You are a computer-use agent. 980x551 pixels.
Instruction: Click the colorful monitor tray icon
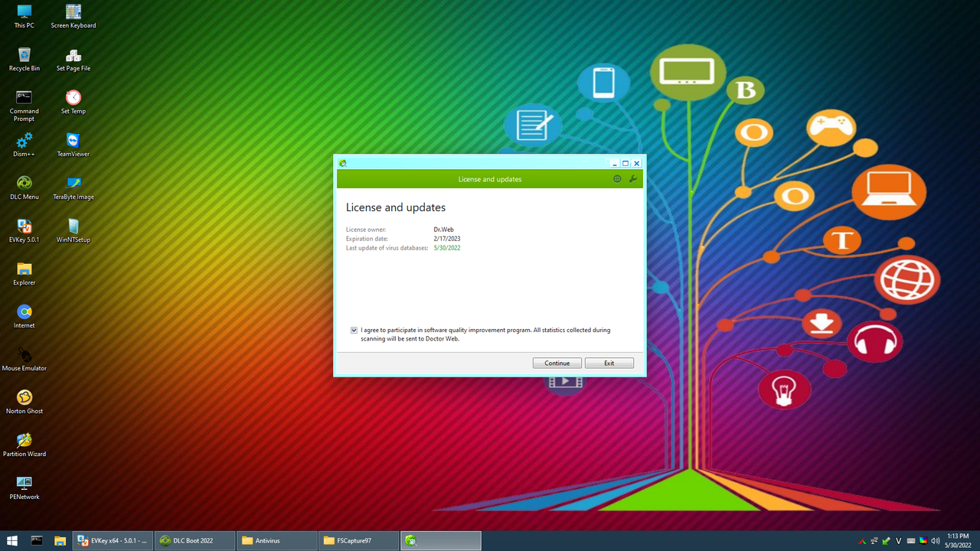point(923,541)
